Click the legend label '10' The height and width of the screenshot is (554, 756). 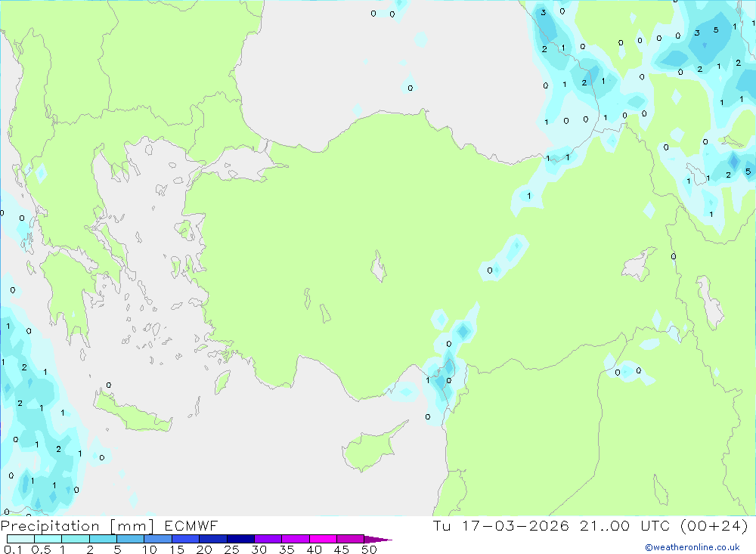point(150,549)
